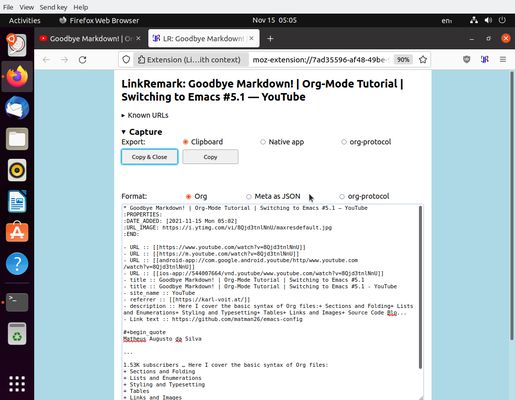Click 'Matheus Augusto da Silva' text
The width and height of the screenshot is (515, 400).
(162, 339)
